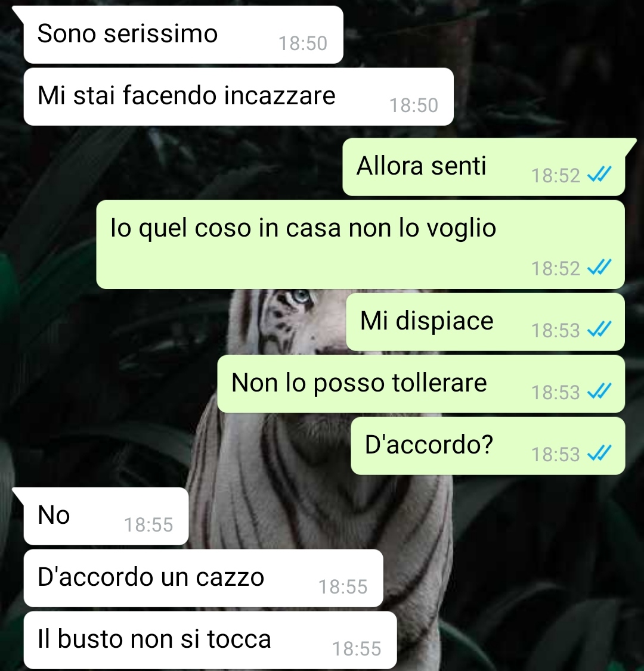Tap 18:52 timestamp on 'Allora senti'
Viewport: 644px width, 671px height.
coord(555,175)
